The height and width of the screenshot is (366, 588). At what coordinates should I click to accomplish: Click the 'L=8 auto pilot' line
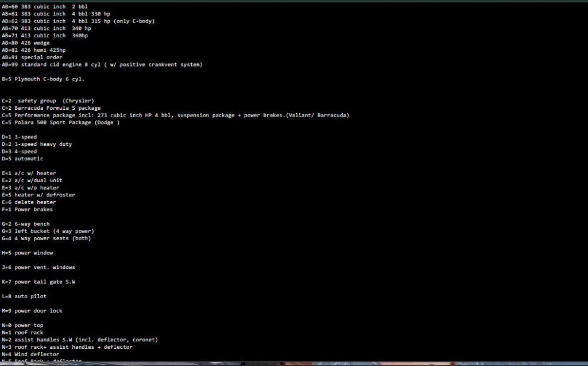pyautogui.click(x=24, y=296)
